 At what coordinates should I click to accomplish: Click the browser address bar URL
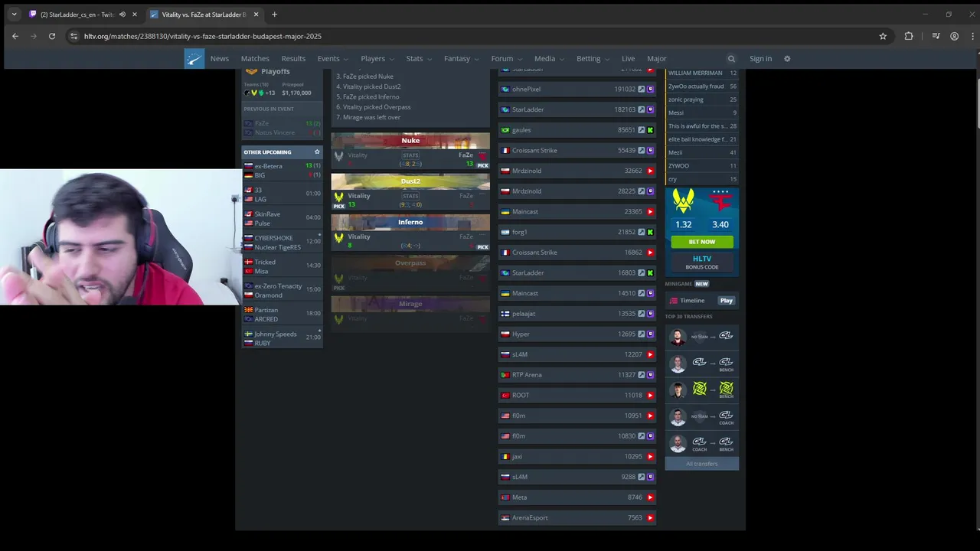[203, 36]
